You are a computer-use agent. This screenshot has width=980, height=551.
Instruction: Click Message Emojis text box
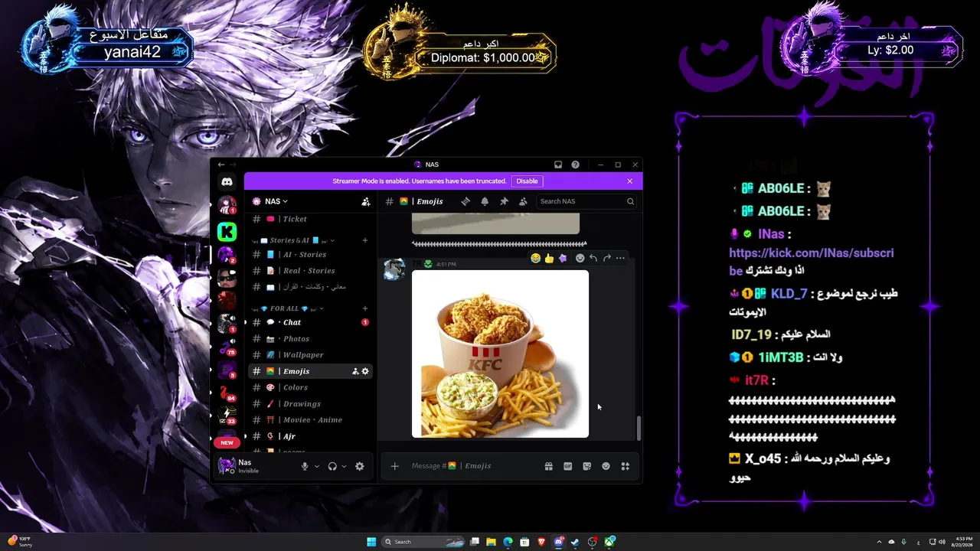(x=475, y=466)
